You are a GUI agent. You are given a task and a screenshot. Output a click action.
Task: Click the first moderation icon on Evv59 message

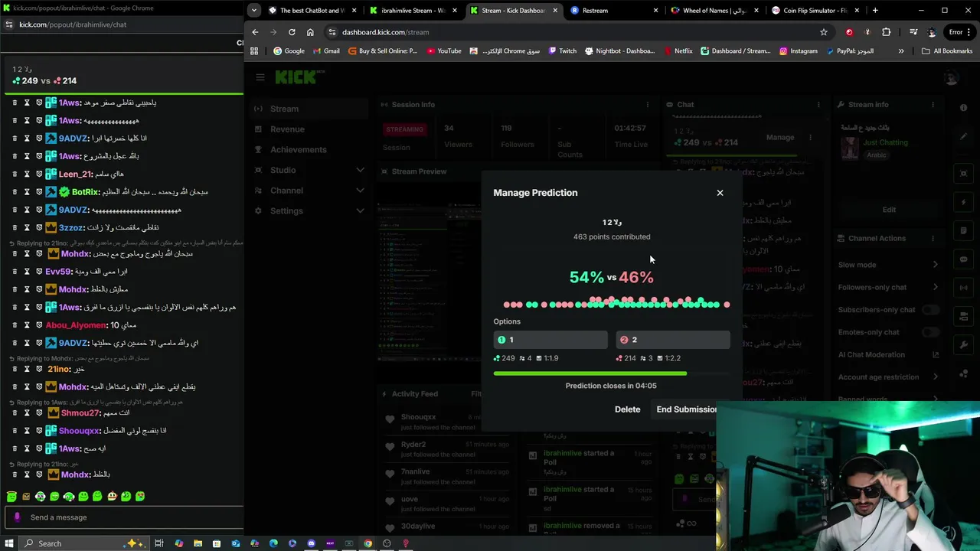point(14,272)
